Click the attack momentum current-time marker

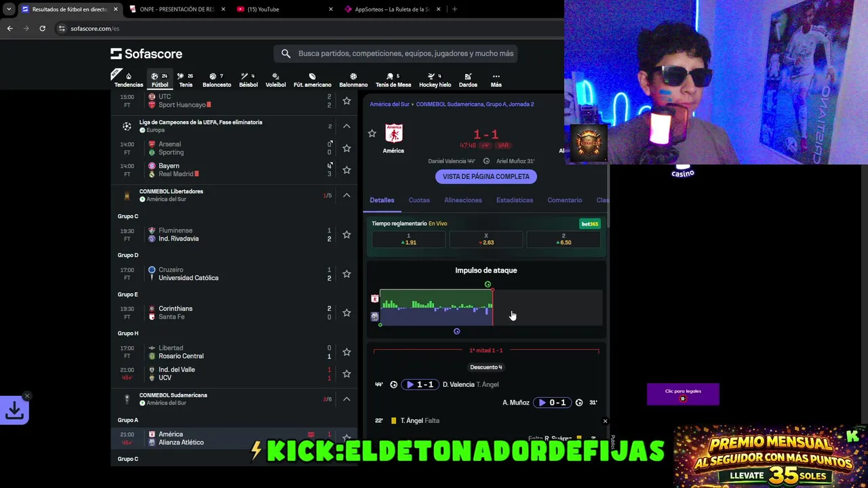492,308
